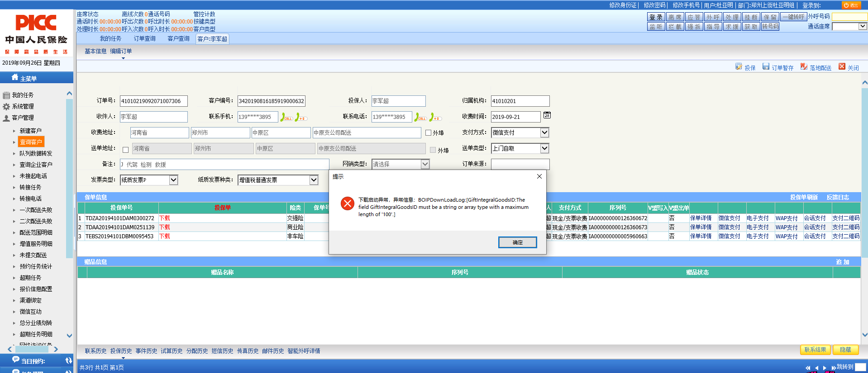Click the +0 phone icon beside 联系手机
Screen dimensions: 868x373
[301, 117]
